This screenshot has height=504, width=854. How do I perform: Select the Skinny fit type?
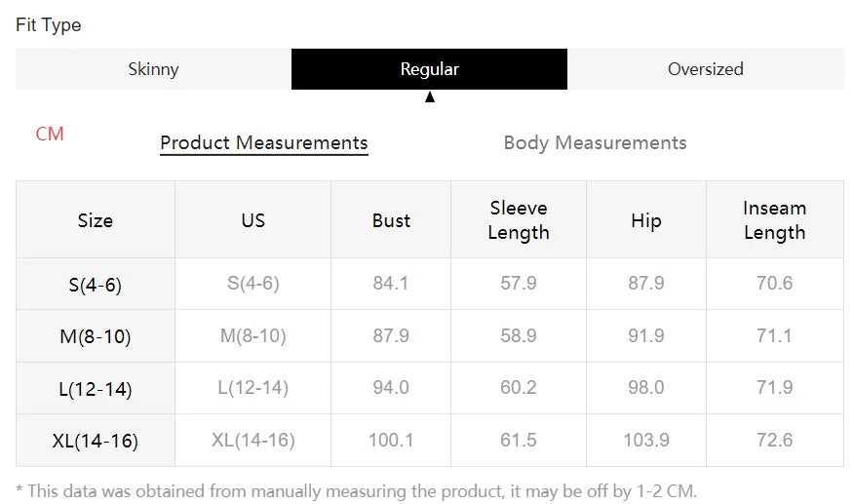[x=153, y=69]
